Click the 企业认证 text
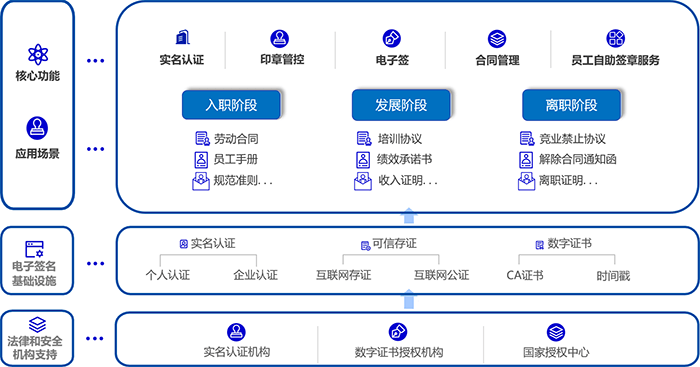 click(255, 275)
